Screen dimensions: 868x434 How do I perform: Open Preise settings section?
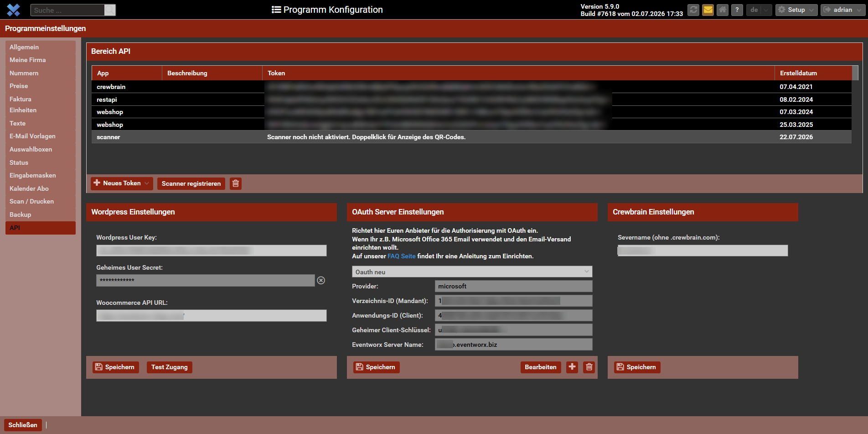pos(41,86)
